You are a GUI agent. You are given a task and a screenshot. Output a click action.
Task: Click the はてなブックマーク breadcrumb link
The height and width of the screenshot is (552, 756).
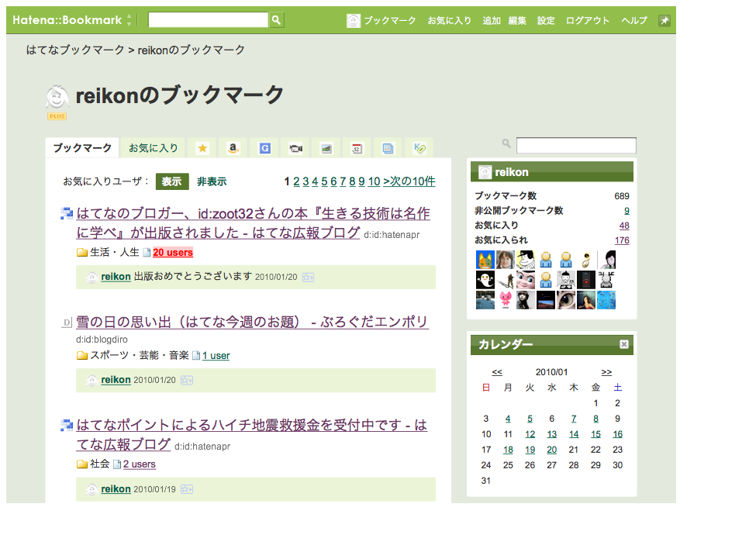click(x=75, y=50)
